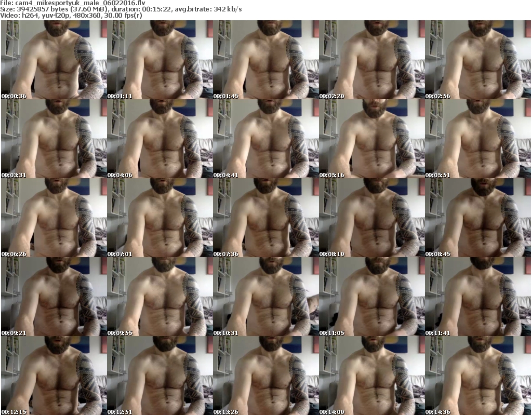Select the frame stamped 00:06:26
The width and height of the screenshot is (532, 415).
(x=54, y=218)
